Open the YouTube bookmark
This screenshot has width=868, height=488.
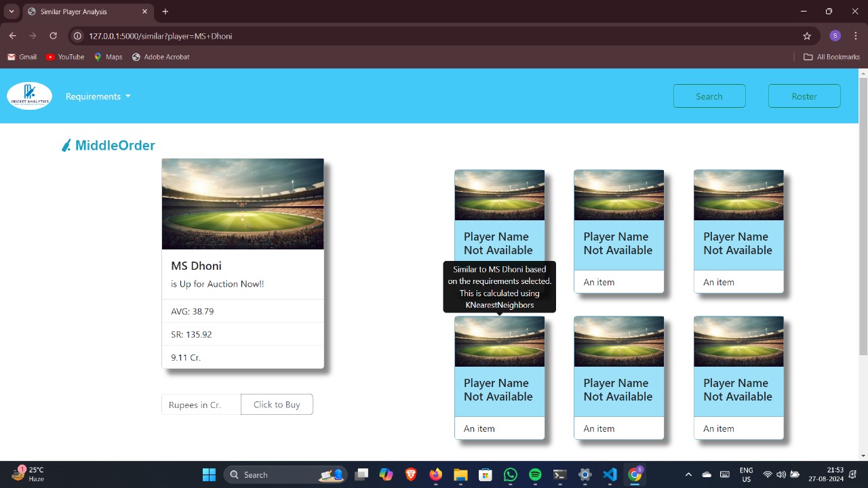65,57
